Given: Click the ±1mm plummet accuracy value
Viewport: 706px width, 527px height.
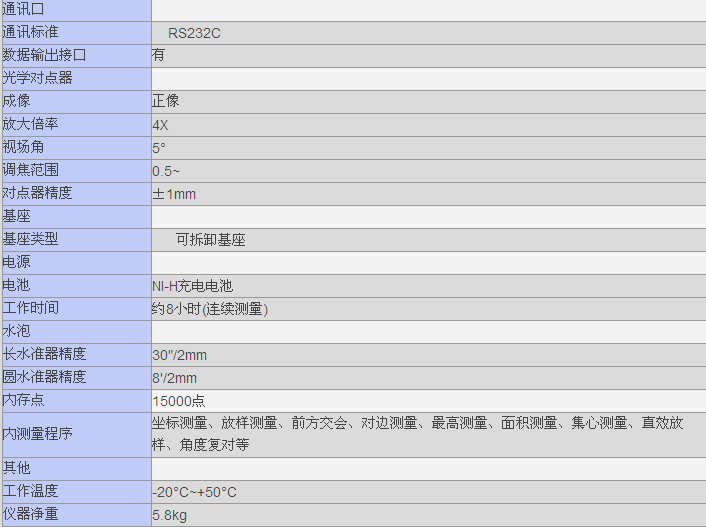Looking at the screenshot, I should click(x=174, y=194).
